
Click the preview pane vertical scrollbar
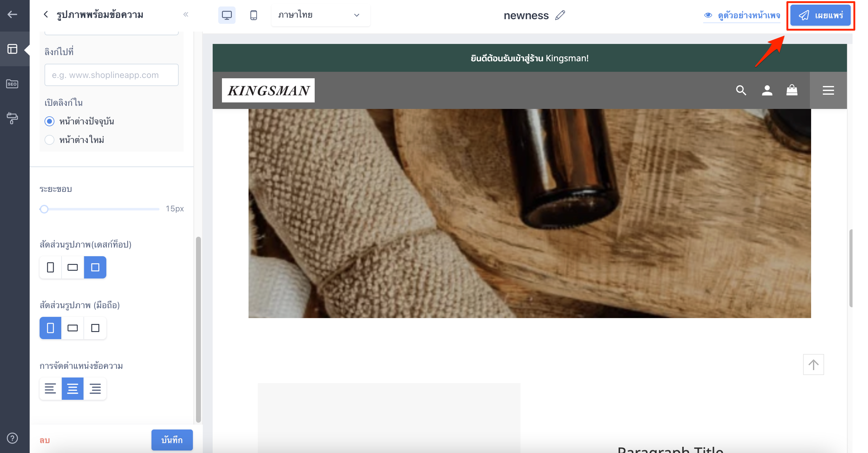click(850, 268)
